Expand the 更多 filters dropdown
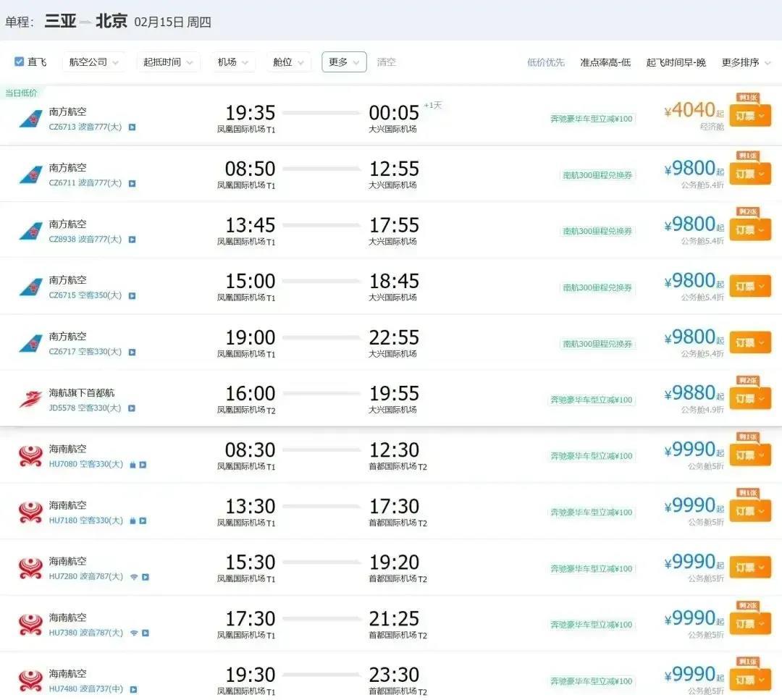Viewport: 782px width, 700px height. 344,62
